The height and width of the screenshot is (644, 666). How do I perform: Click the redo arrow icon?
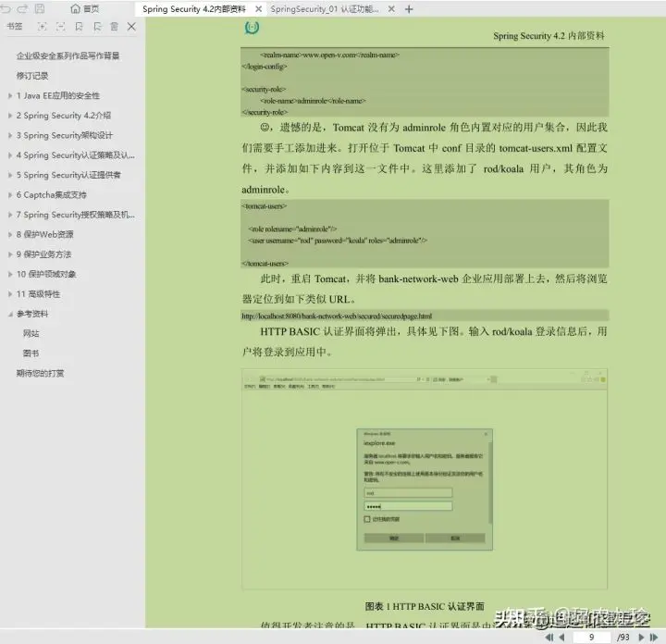coord(22,8)
